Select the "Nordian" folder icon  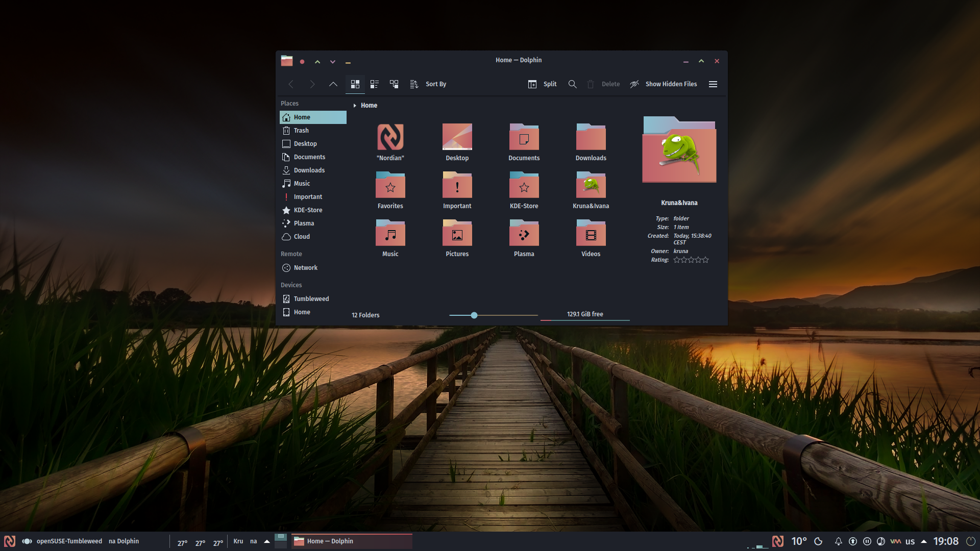390,137
